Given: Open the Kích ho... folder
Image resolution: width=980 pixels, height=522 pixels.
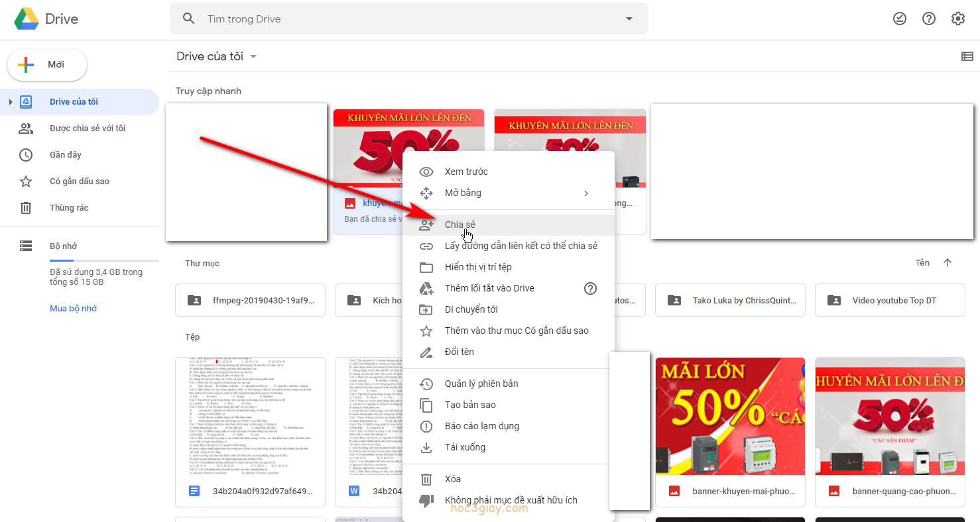Looking at the screenshot, I should (x=369, y=300).
